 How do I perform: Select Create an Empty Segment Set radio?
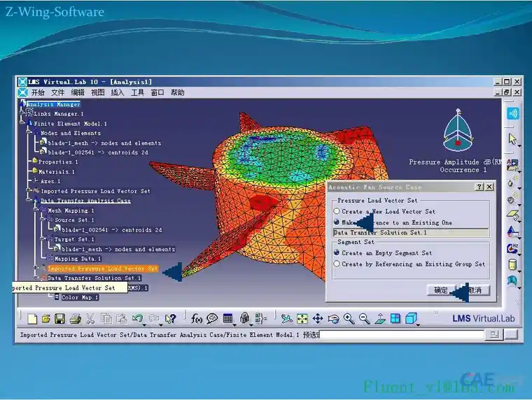[337, 252]
